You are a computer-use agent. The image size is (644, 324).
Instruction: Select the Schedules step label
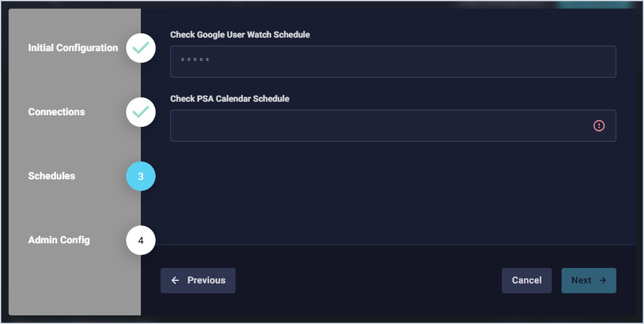click(52, 176)
